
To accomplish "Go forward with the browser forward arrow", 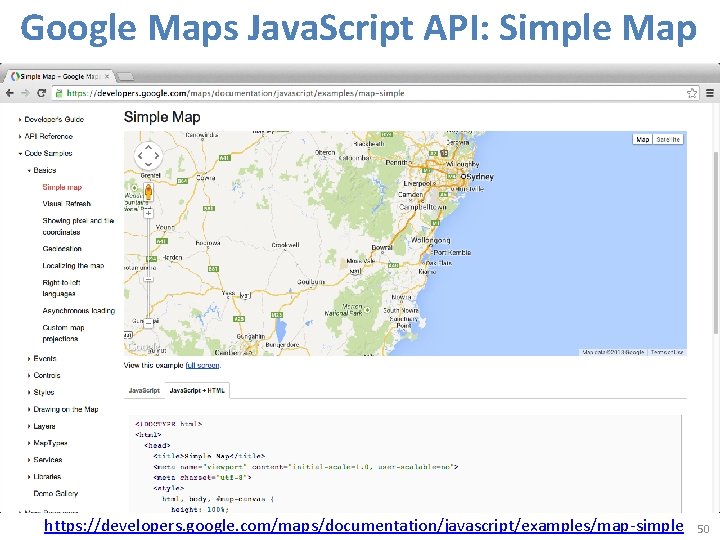I will 25,93.
